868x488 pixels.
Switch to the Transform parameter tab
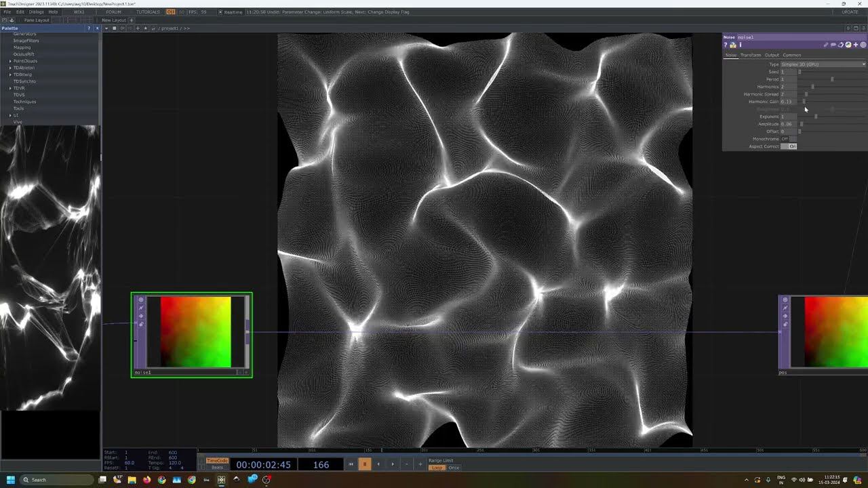click(x=750, y=55)
